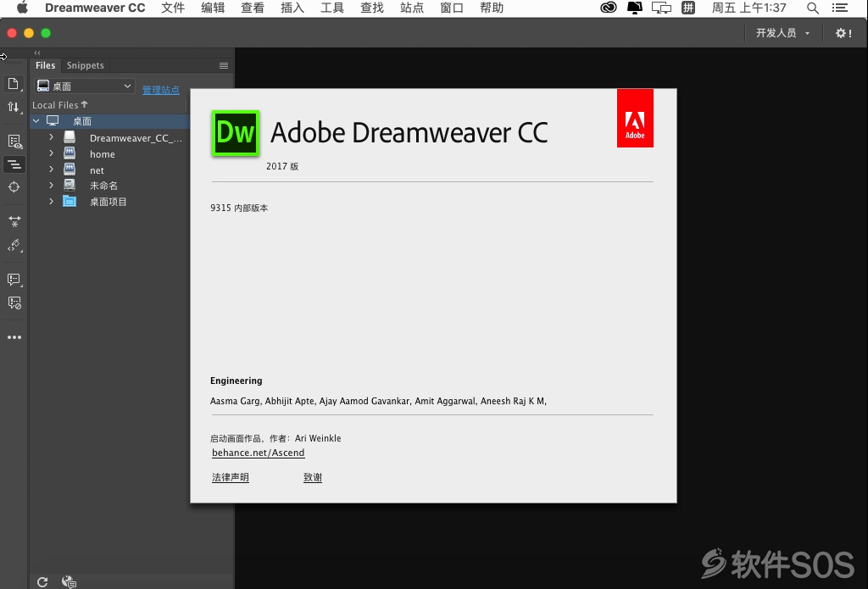This screenshot has width=868, height=589.
Task: Expand the home tree node
Action: tap(51, 153)
